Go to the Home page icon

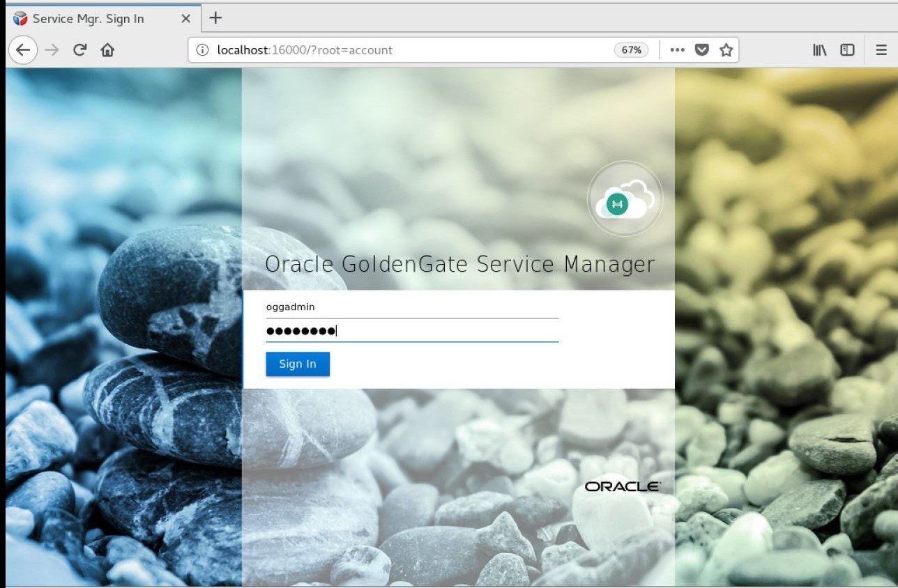(x=107, y=50)
